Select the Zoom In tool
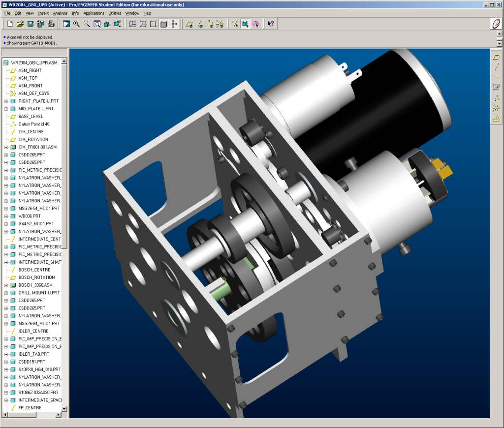This screenshot has height=428, width=504. (76, 23)
